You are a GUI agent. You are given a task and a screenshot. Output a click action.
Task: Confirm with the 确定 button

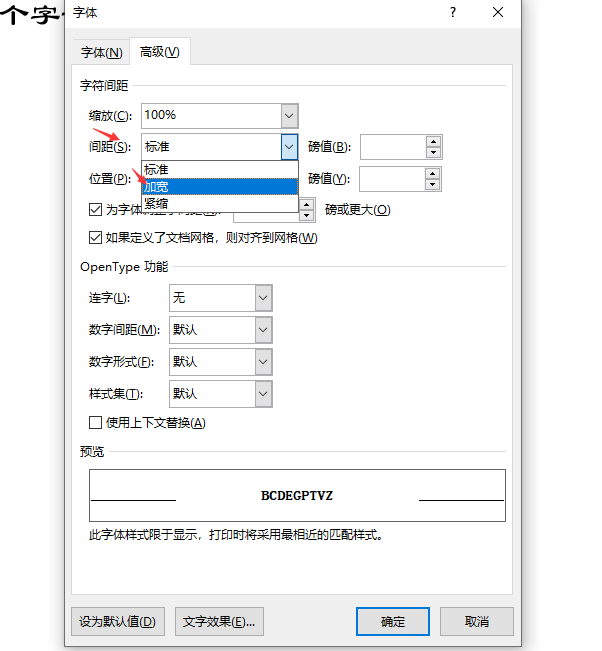pyautogui.click(x=393, y=622)
